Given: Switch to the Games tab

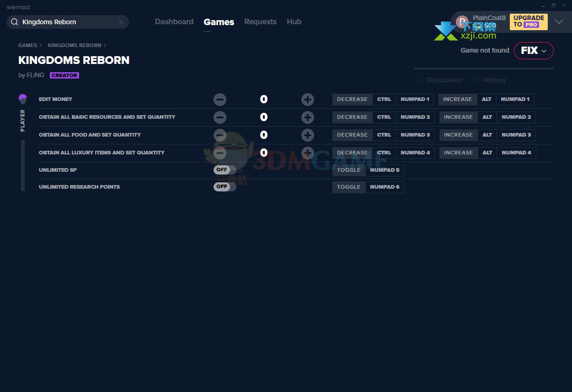Looking at the screenshot, I should pyautogui.click(x=219, y=22).
